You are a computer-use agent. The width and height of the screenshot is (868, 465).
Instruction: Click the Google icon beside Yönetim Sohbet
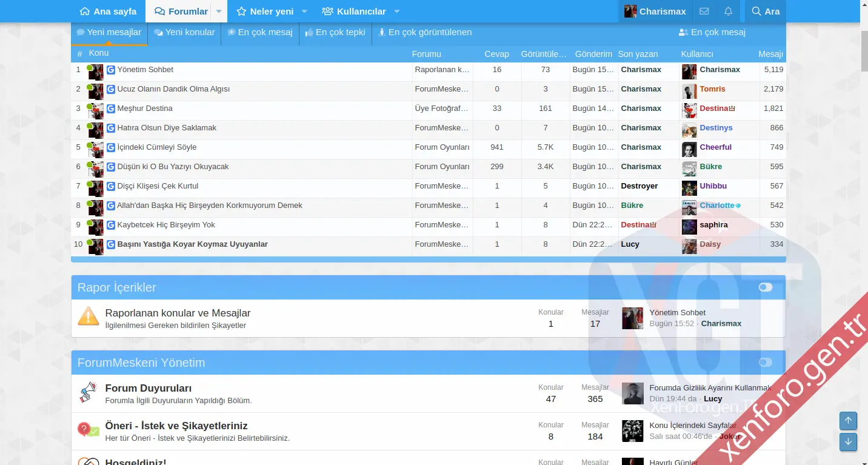tap(111, 70)
